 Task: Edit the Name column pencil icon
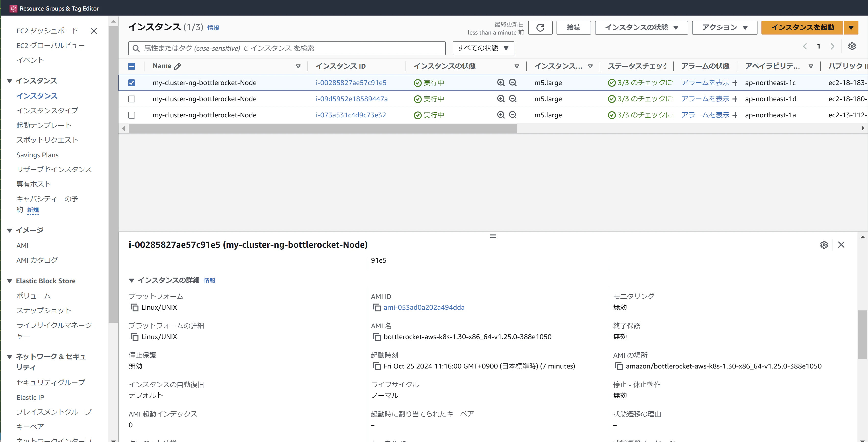178,66
